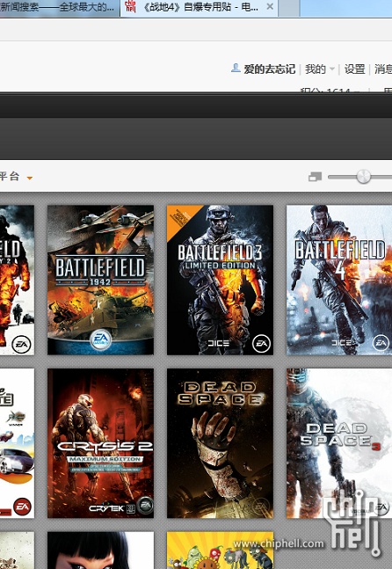392x569 pixels.
Task: Select the 《战地4》自爆专用贴 browser tab
Action: (x=199, y=7)
